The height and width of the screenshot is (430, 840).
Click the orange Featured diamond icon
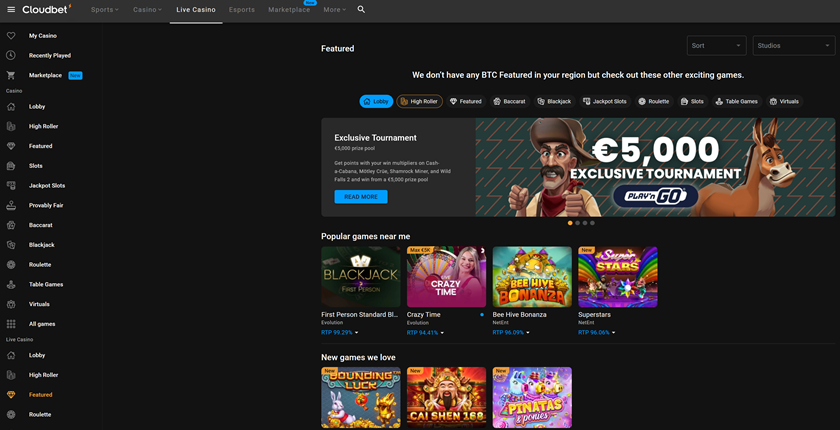tap(11, 395)
